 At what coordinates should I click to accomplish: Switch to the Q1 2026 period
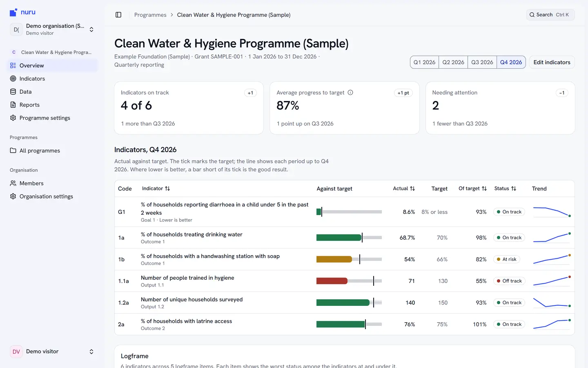tap(424, 62)
